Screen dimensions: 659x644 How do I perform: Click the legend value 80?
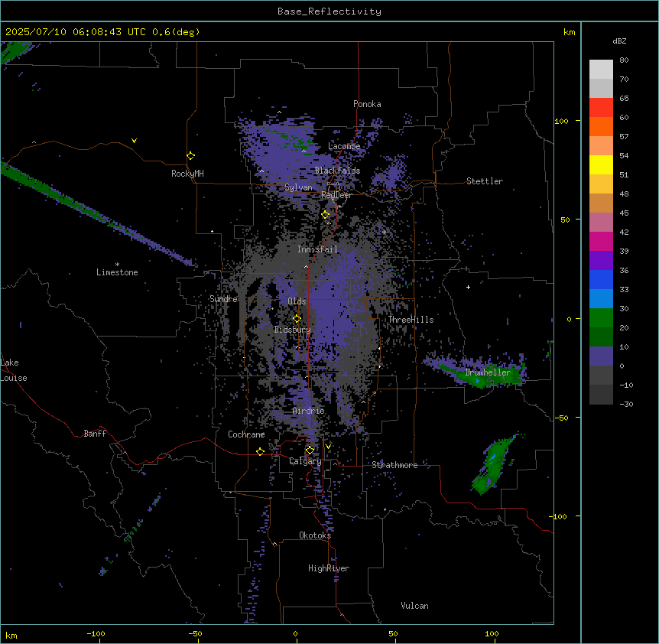click(624, 60)
